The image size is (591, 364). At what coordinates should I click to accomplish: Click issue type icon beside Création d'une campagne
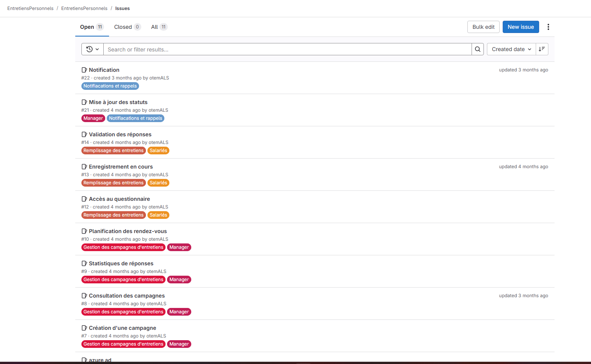pyautogui.click(x=84, y=328)
